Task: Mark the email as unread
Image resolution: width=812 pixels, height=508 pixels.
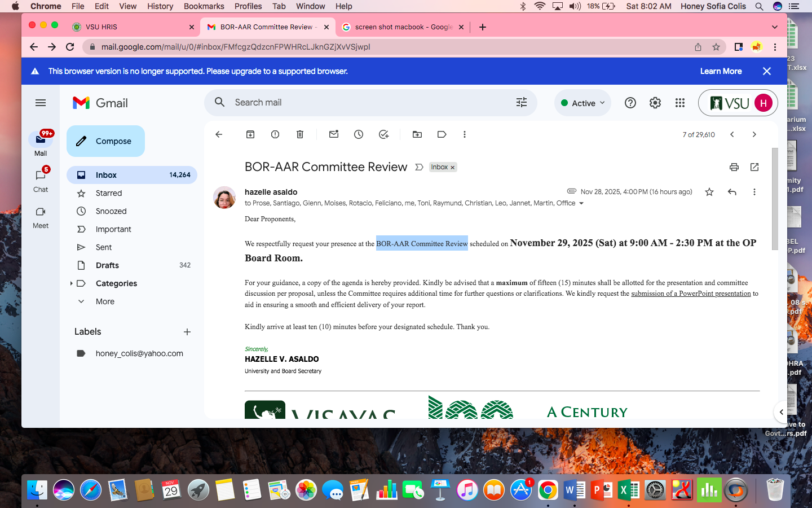Action: tap(334, 134)
